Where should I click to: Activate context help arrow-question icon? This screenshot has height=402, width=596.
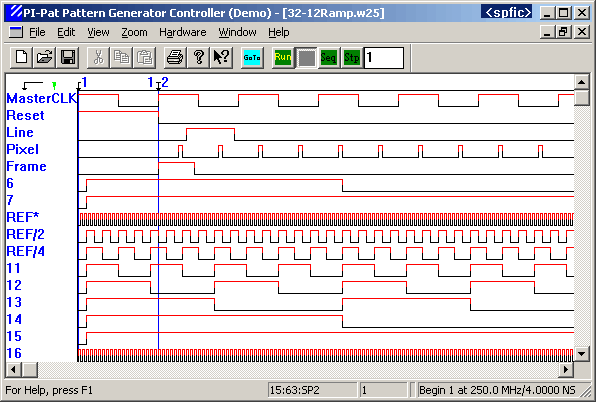tap(221, 58)
